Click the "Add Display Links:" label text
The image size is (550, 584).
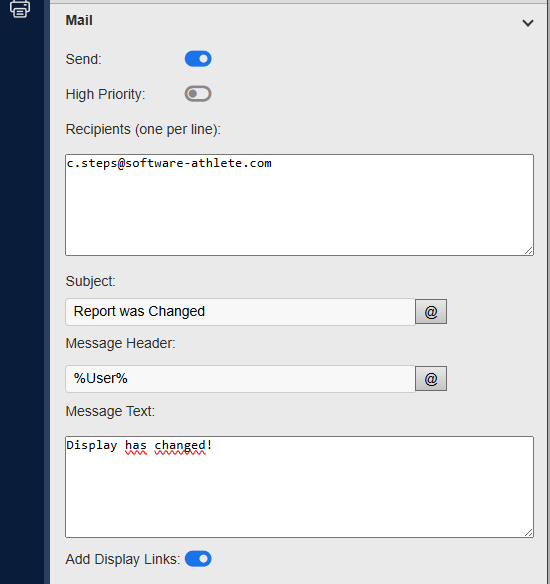coord(123,559)
